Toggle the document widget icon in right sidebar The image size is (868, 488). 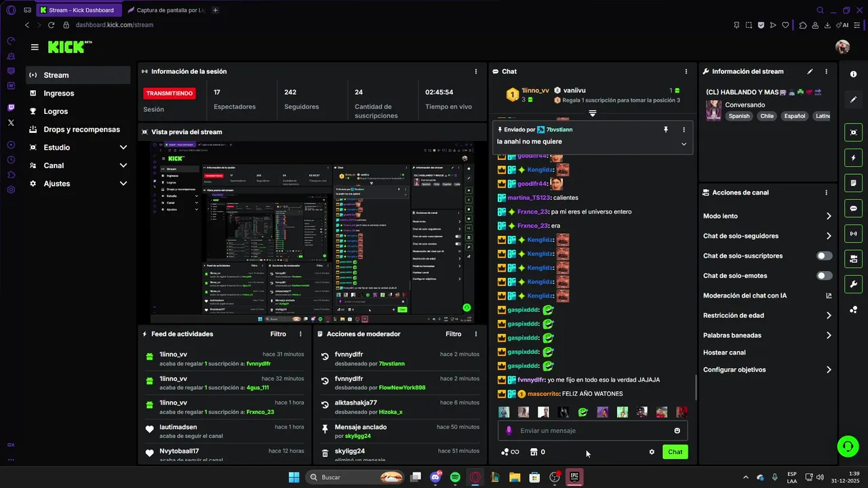[853, 183]
